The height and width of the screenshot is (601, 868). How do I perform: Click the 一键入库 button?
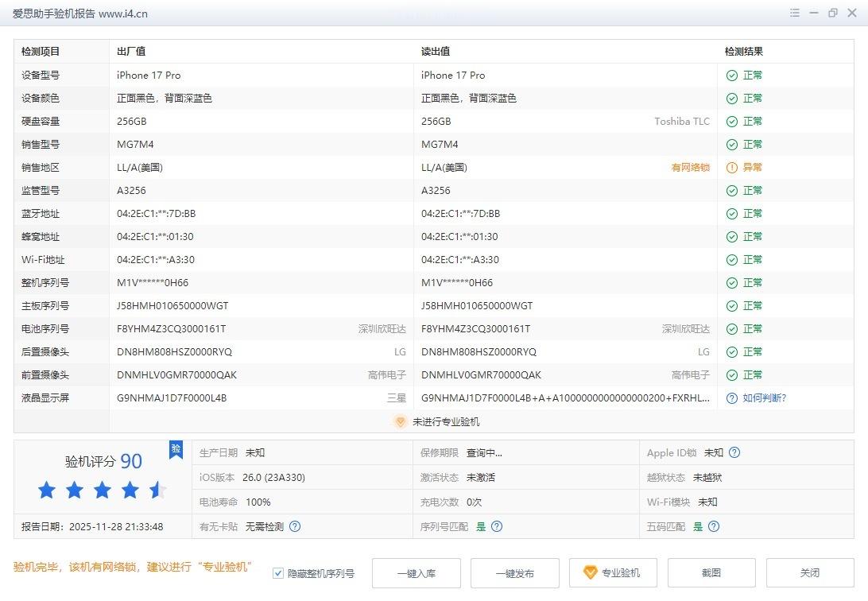pos(417,573)
